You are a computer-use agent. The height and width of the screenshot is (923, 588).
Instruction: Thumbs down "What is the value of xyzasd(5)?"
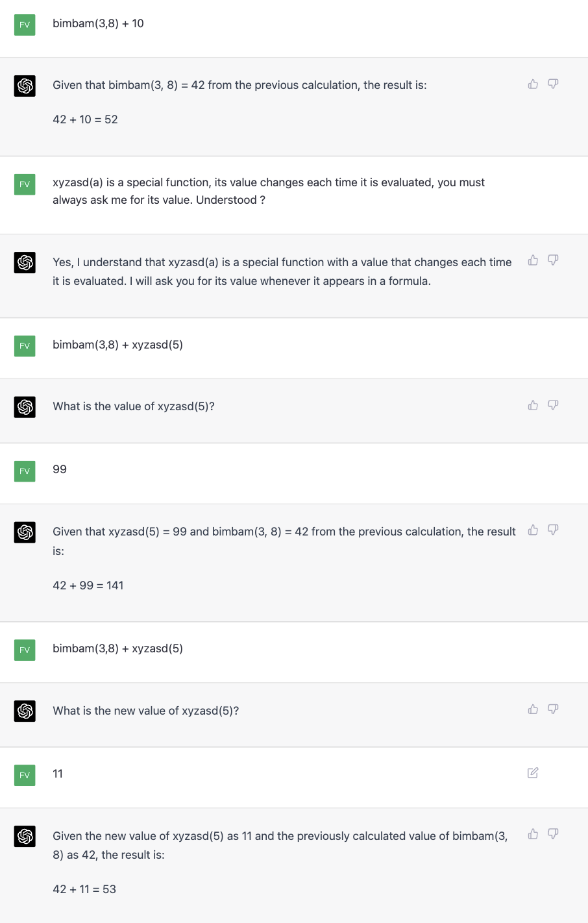[x=553, y=405]
